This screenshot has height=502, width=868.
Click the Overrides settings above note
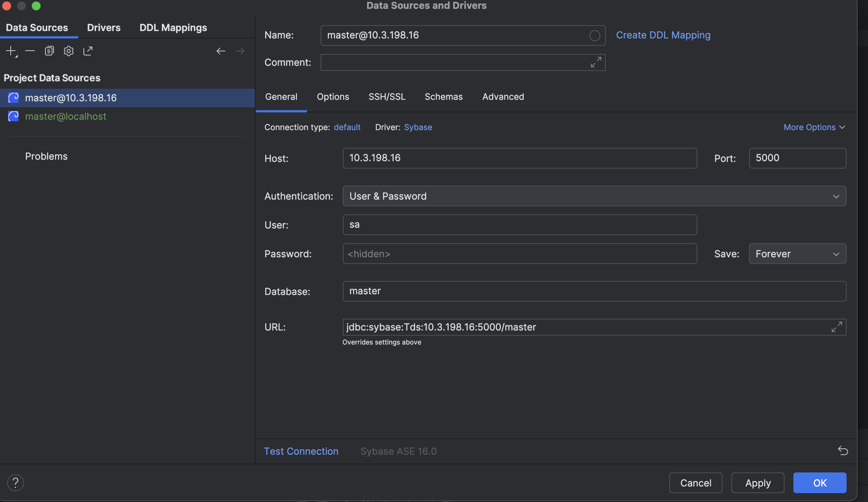pyautogui.click(x=382, y=342)
